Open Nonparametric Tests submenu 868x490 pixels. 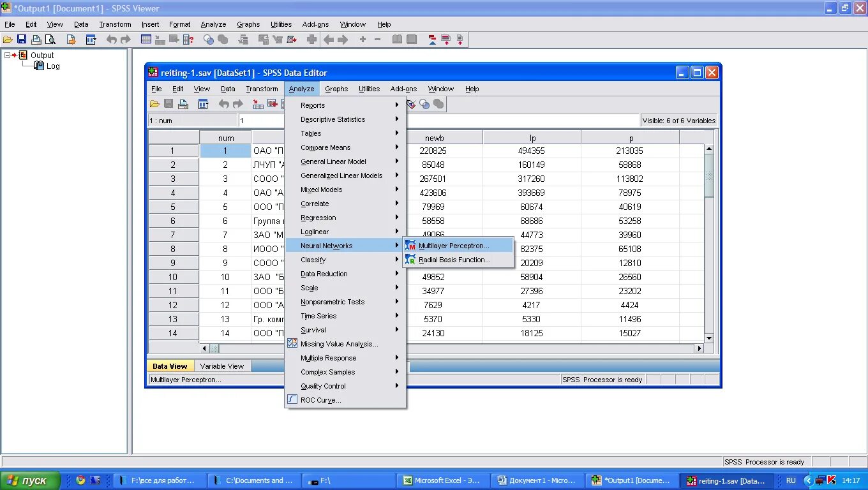pos(345,302)
